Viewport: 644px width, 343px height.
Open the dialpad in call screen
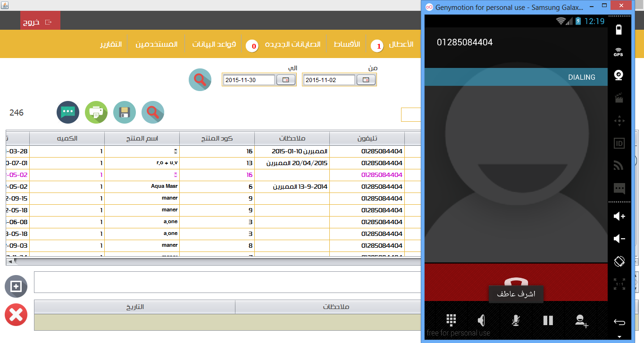tap(451, 320)
